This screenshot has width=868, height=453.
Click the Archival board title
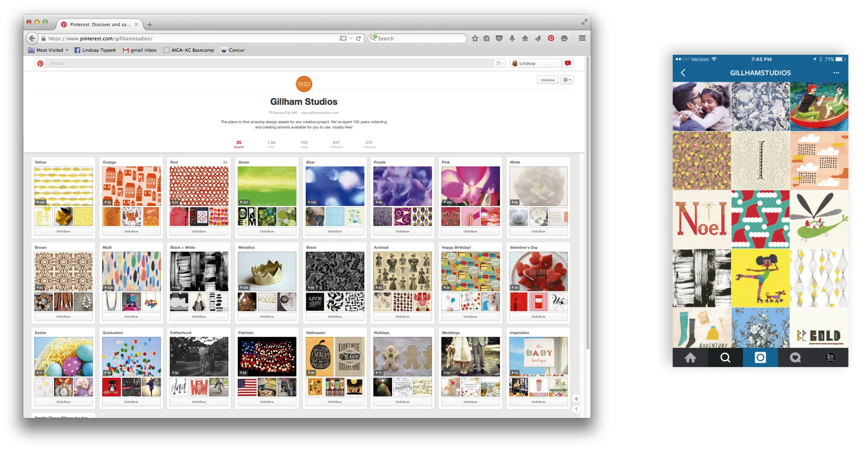point(381,248)
